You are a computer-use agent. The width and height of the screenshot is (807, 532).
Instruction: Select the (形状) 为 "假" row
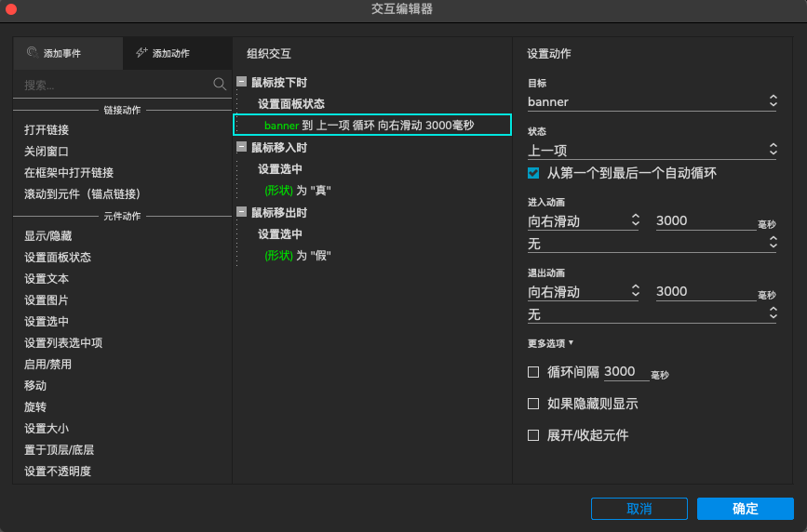pyautogui.click(x=298, y=255)
